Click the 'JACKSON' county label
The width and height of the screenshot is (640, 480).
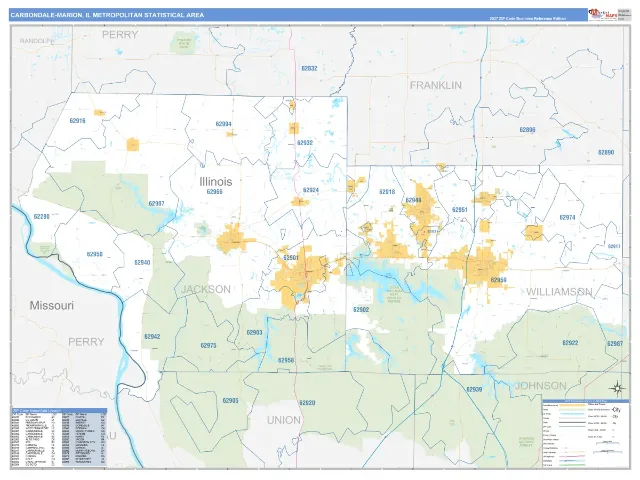coord(206,289)
